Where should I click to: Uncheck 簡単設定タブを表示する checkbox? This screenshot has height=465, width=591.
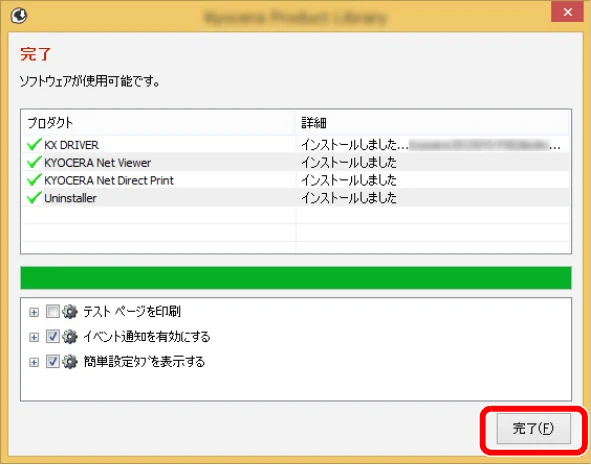[52, 362]
